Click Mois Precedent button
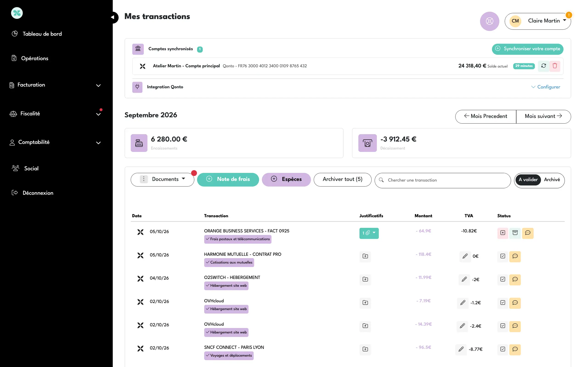The width and height of the screenshot is (588, 367). tap(486, 117)
